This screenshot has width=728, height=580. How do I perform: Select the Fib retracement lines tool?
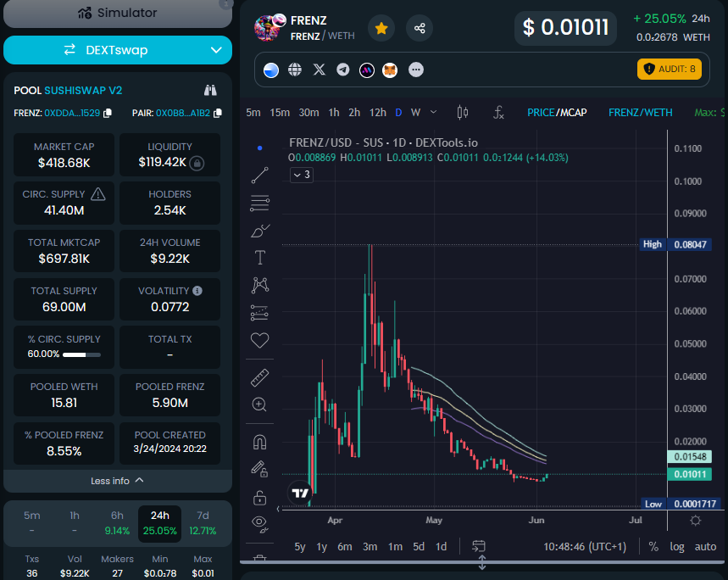pos(259,203)
